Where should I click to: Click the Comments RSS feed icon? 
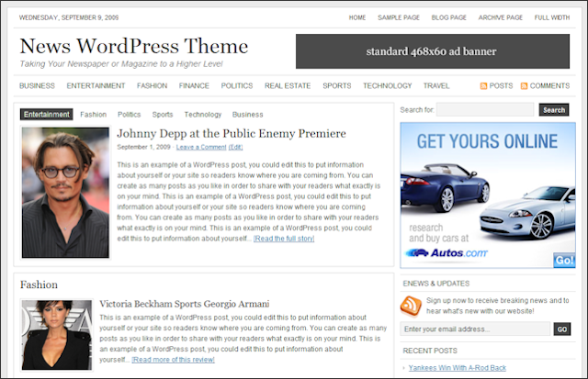point(524,86)
